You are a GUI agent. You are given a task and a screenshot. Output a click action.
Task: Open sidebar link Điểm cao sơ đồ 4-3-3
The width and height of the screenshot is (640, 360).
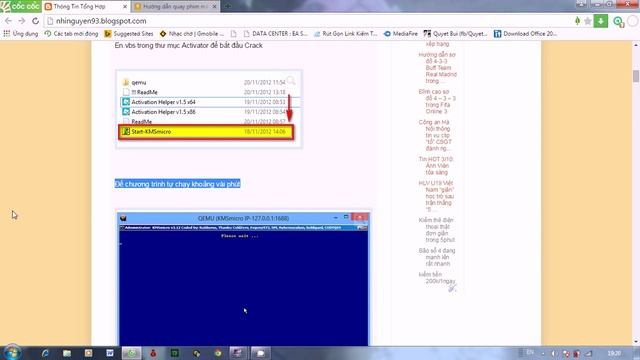tap(437, 102)
